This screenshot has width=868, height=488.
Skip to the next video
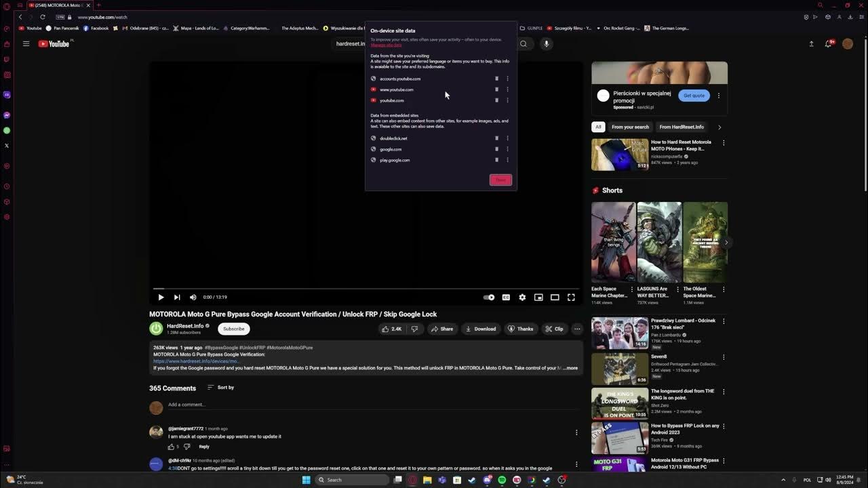(x=177, y=297)
